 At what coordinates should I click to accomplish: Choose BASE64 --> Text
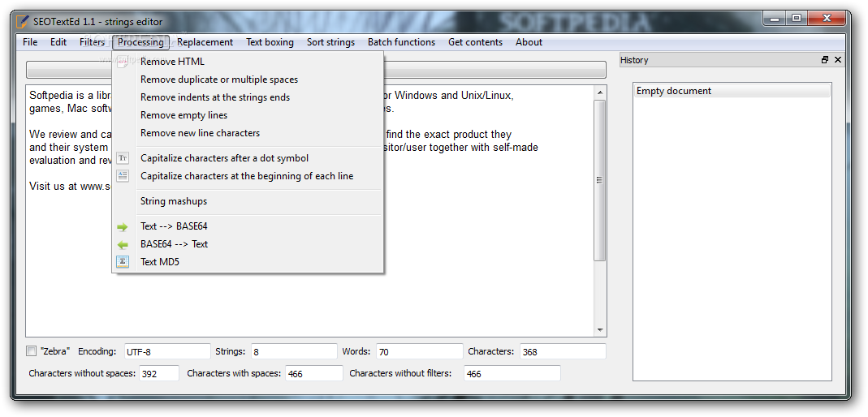[248, 244]
